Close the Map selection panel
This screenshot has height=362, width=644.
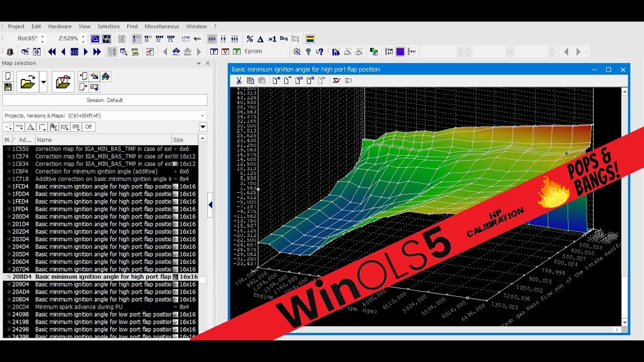[x=207, y=63]
